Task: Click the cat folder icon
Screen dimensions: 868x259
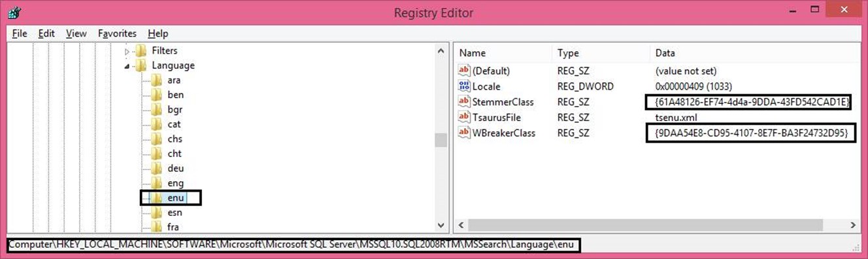Action: click(x=156, y=124)
